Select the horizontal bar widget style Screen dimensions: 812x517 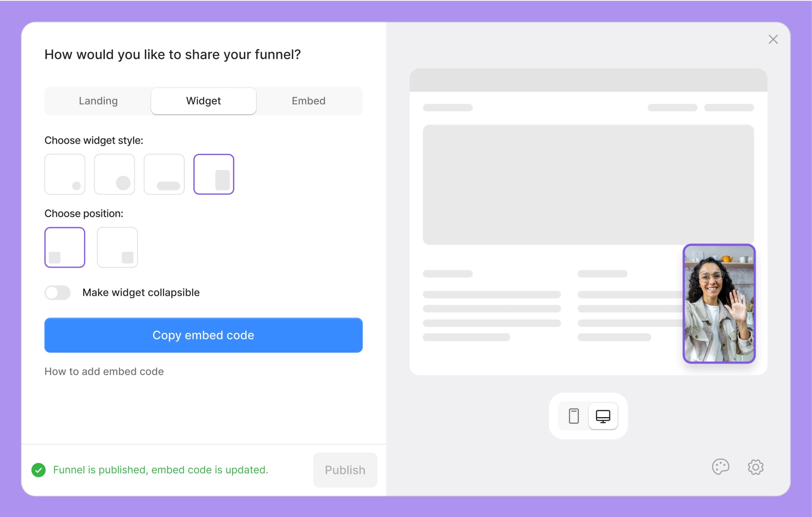pyautogui.click(x=164, y=174)
